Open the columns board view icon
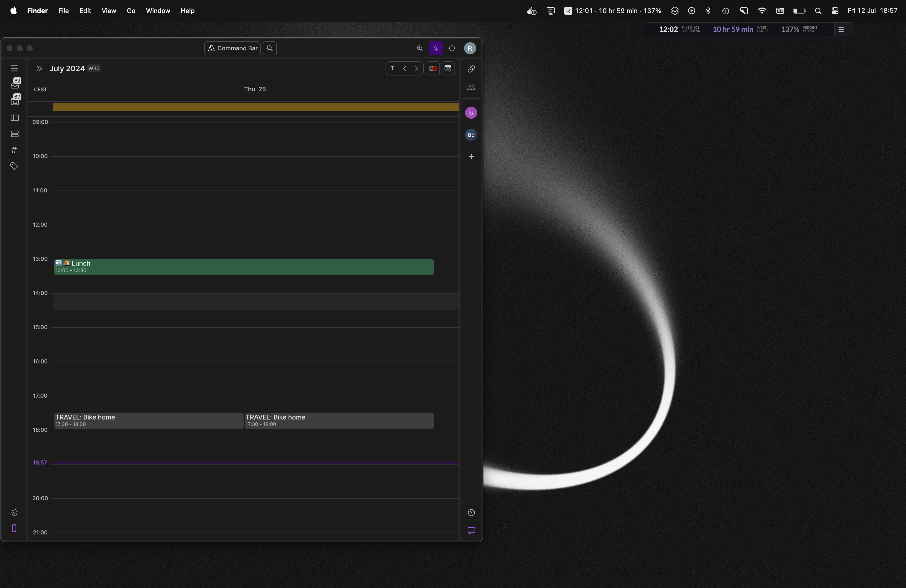This screenshot has height=588, width=906. (14, 118)
